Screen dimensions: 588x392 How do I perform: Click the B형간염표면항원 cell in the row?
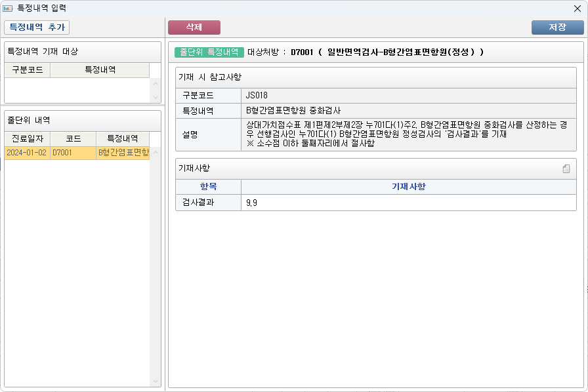pyautogui.click(x=123, y=153)
